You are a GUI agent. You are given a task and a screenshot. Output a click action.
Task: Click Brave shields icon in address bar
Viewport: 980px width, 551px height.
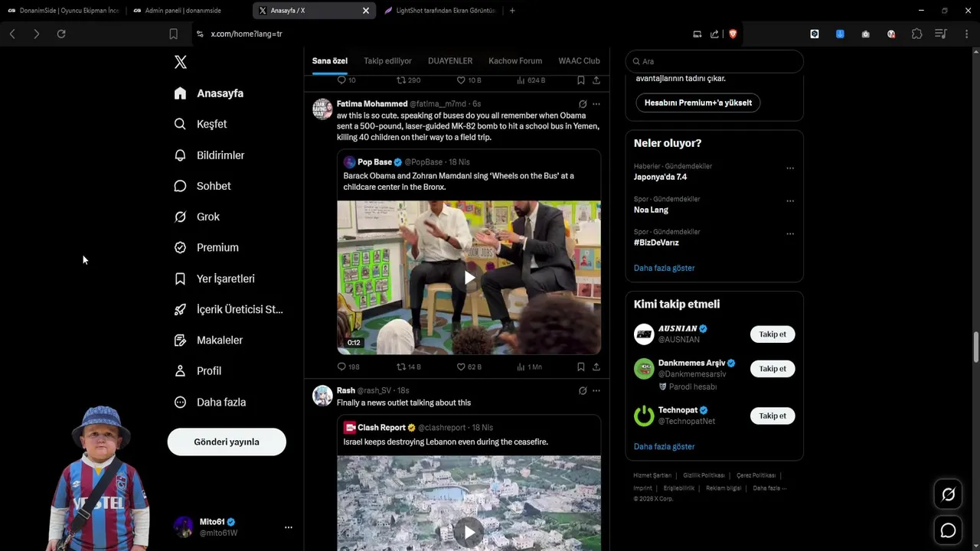tap(733, 34)
